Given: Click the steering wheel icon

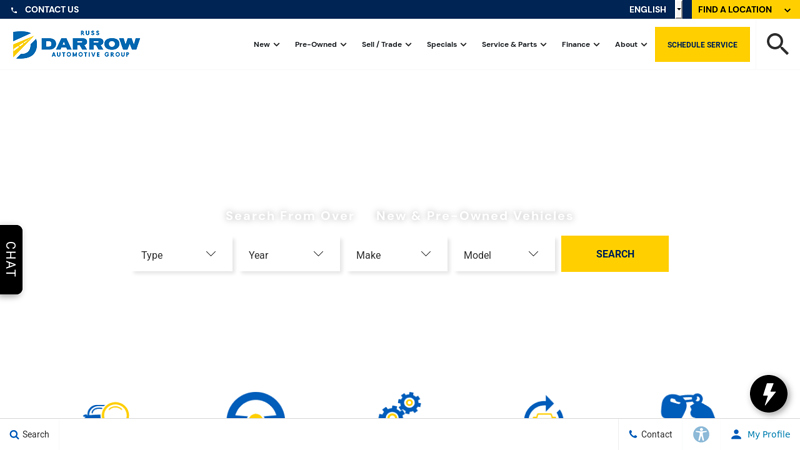Looking at the screenshot, I should point(255,406).
